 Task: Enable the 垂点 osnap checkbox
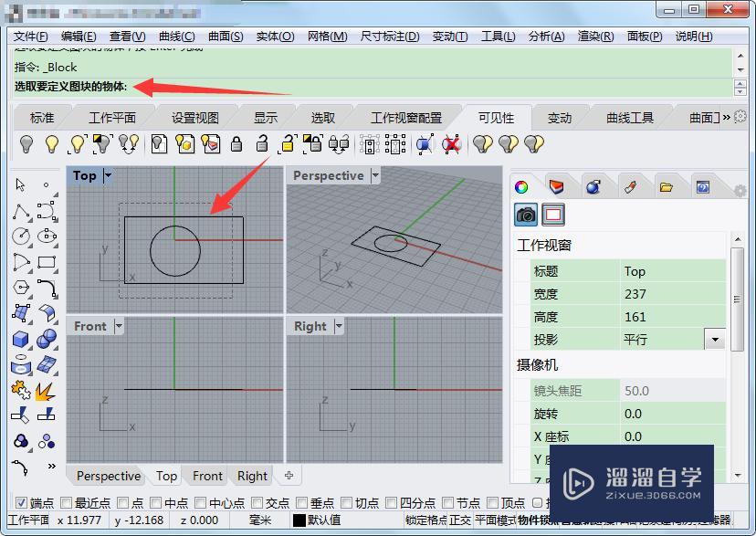tap(302, 503)
